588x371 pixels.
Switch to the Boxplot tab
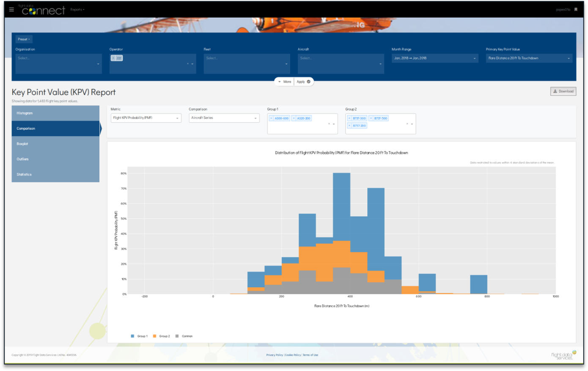(x=55, y=144)
